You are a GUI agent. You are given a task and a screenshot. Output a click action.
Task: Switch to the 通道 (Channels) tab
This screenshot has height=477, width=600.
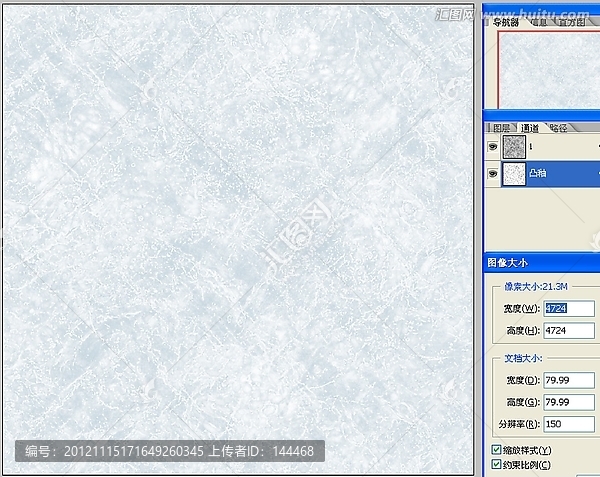point(530,128)
